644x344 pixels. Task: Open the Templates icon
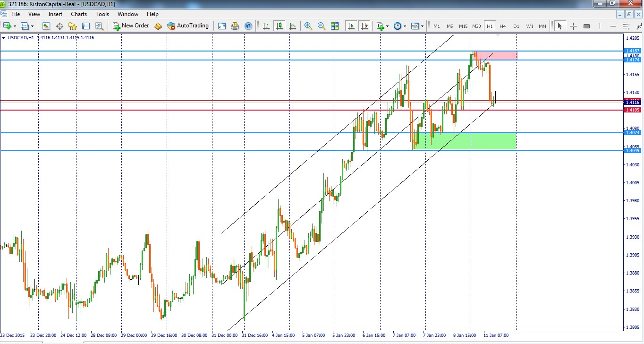point(415,26)
